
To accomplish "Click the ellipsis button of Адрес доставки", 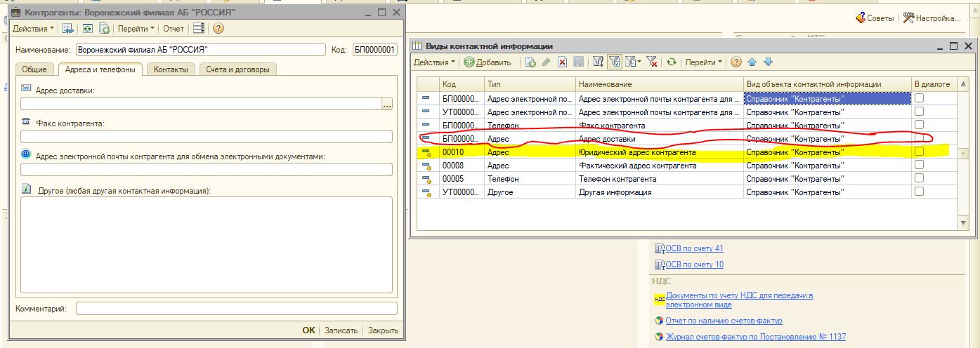I will point(387,104).
